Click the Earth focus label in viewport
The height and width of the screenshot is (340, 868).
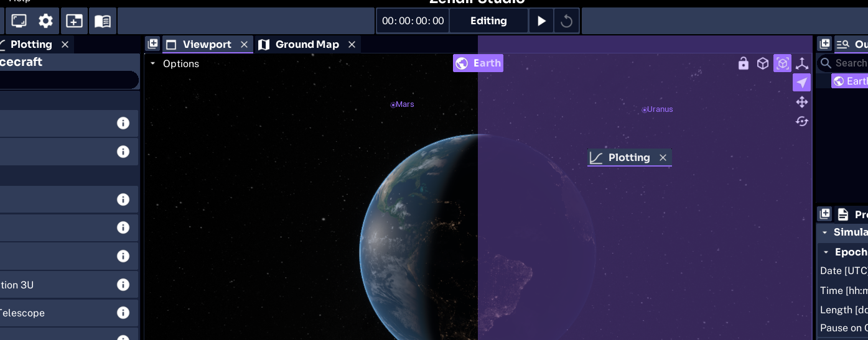[478, 63]
